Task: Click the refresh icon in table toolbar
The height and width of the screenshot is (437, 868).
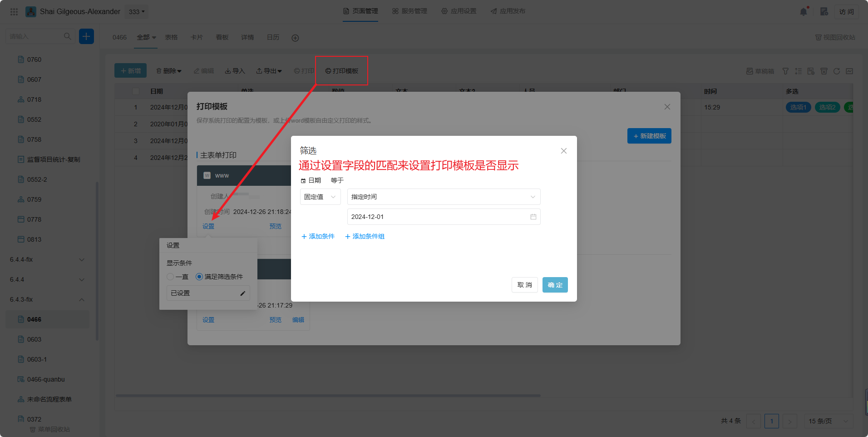Action: point(837,71)
